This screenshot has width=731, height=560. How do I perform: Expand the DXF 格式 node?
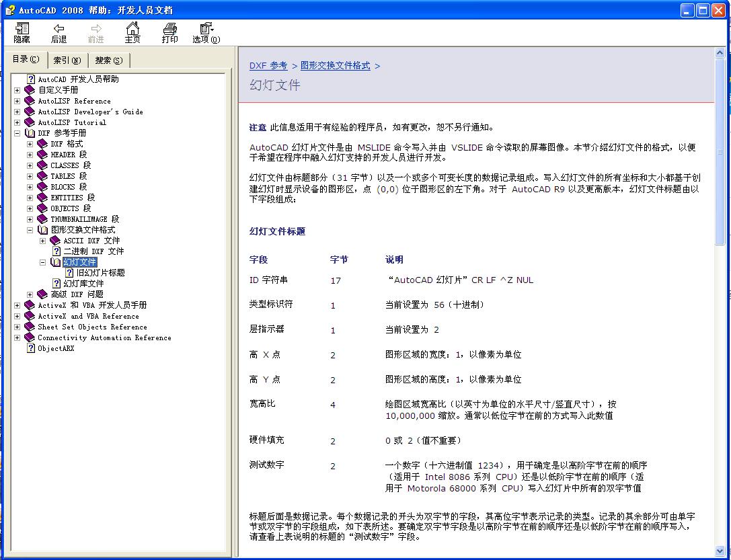[30, 144]
